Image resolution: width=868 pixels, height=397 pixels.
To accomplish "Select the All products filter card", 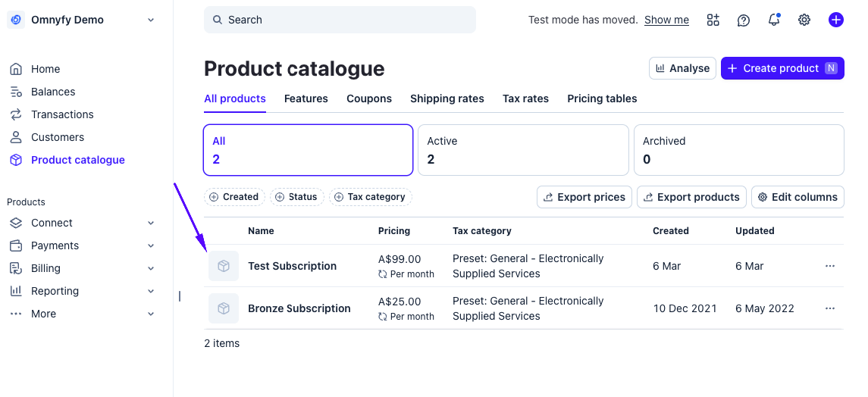I will point(308,150).
